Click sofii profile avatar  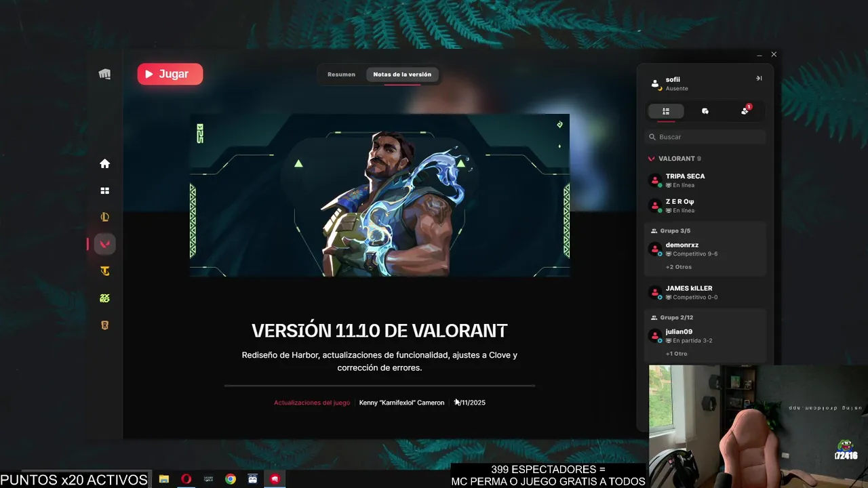pyautogui.click(x=655, y=84)
